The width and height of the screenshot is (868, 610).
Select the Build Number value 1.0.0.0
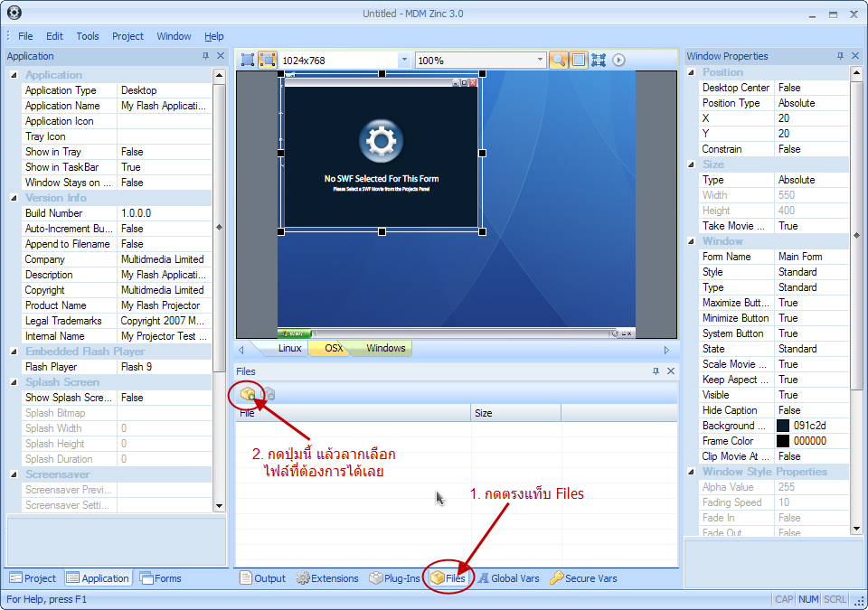click(x=164, y=213)
